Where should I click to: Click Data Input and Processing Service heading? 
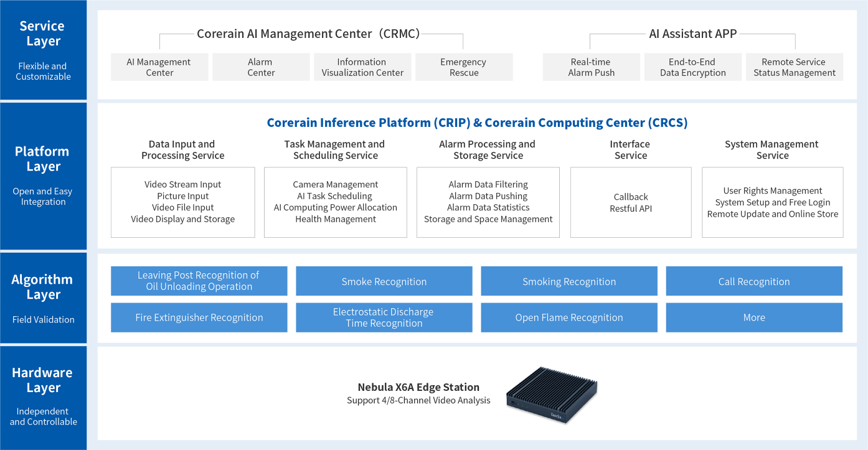point(182,150)
